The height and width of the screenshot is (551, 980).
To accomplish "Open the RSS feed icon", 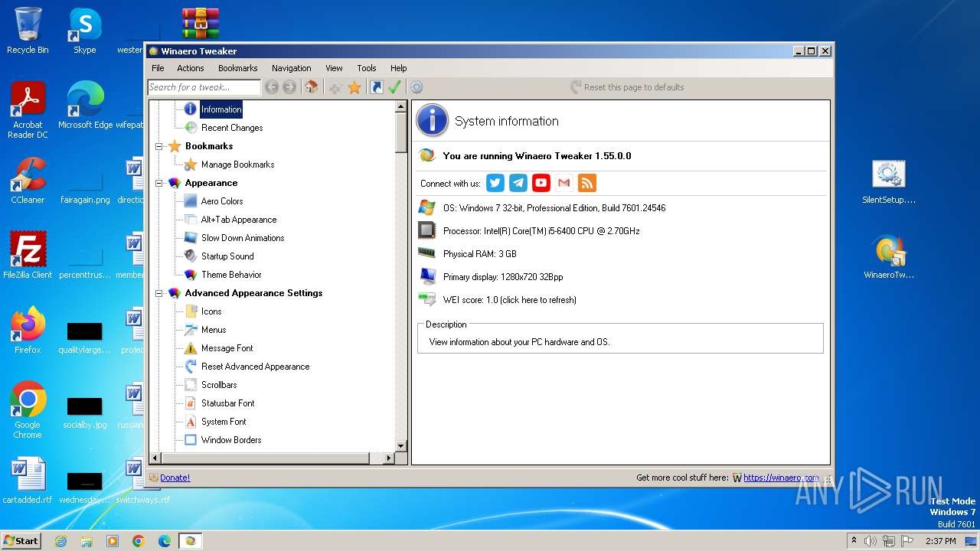I will 587,183.
